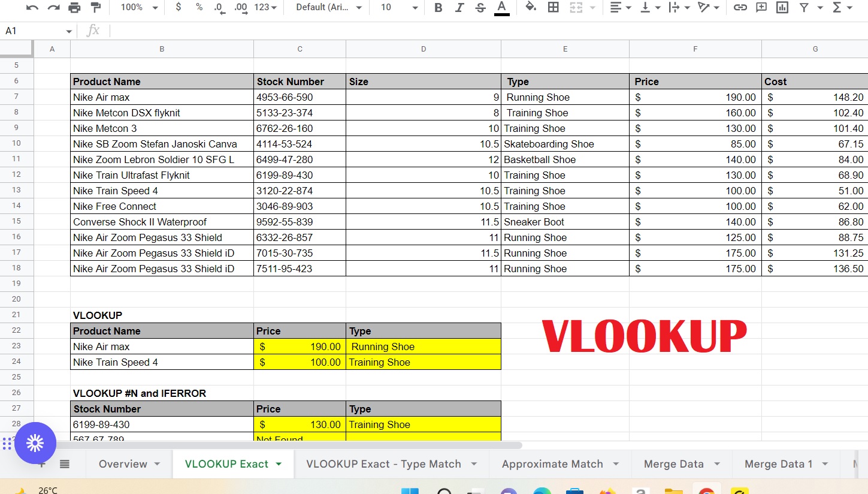Click the cost cell showing 148.20
Screen dimensions: 868x494
815,97
